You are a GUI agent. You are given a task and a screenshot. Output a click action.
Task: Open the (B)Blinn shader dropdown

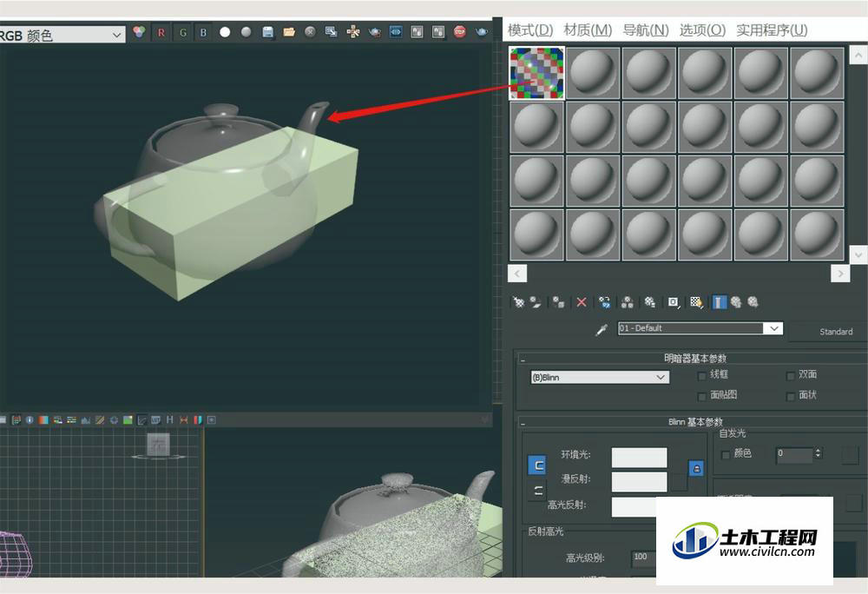[x=600, y=377]
